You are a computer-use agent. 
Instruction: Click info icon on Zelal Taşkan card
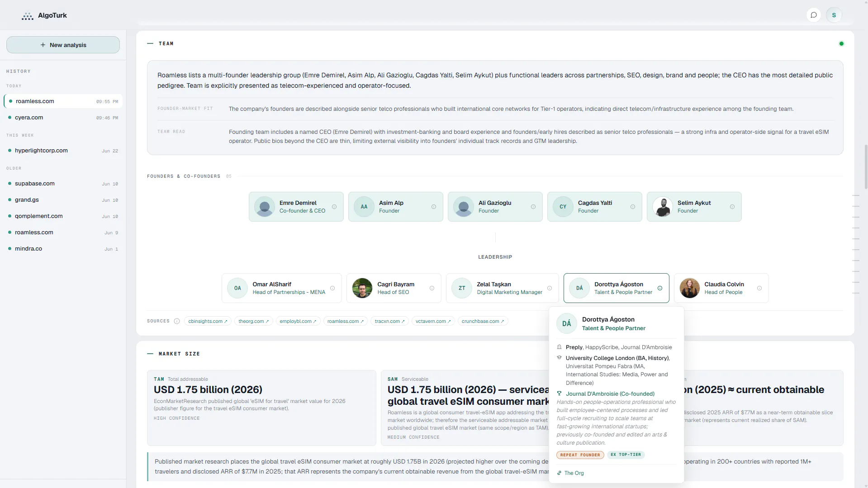[550, 288]
